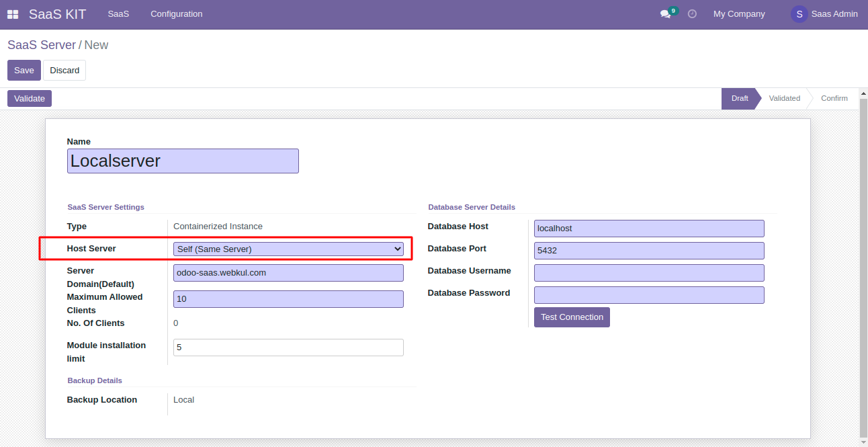Image resolution: width=868 pixels, height=447 pixels.
Task: Click the Test Connection button
Action: click(x=572, y=317)
